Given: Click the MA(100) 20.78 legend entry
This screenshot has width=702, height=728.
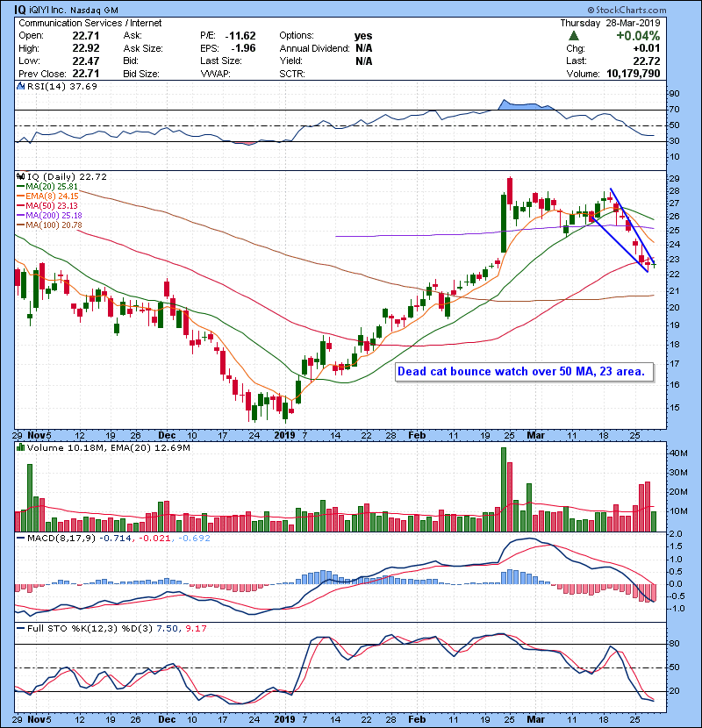Looking at the screenshot, I should [x=49, y=225].
